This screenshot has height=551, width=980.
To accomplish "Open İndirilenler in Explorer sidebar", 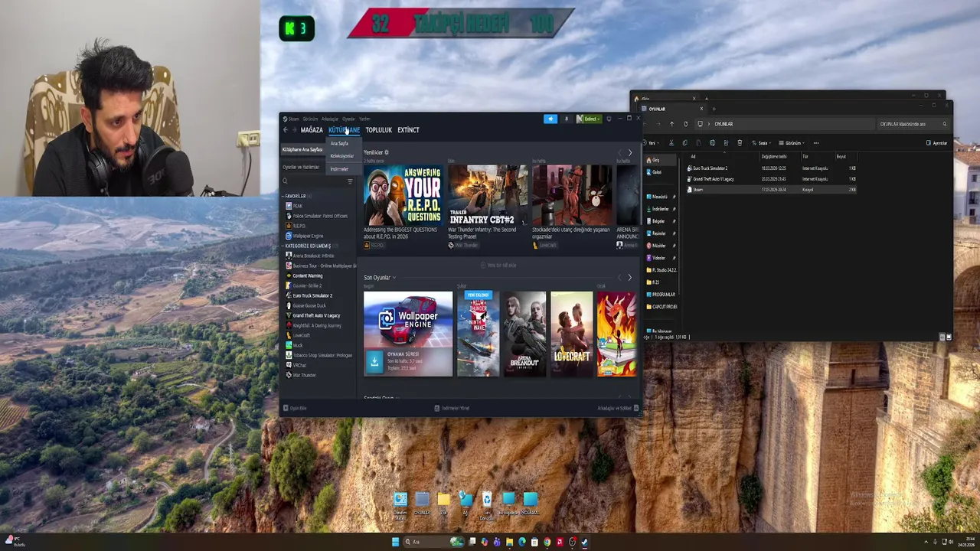I will point(661,209).
